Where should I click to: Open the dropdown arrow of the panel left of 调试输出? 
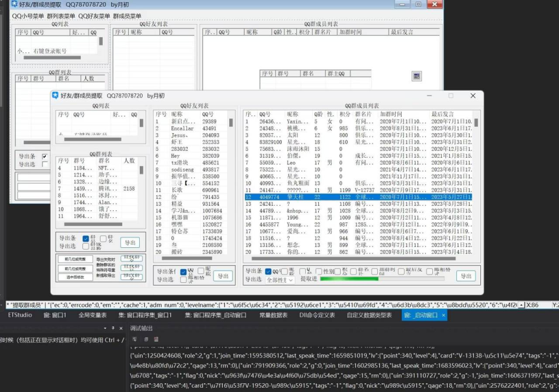(105, 328)
